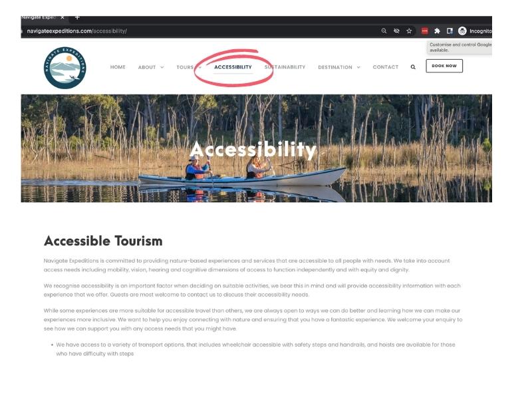Open the Extensions puzzle piece icon
This screenshot has width=532, height=399.
point(437,31)
